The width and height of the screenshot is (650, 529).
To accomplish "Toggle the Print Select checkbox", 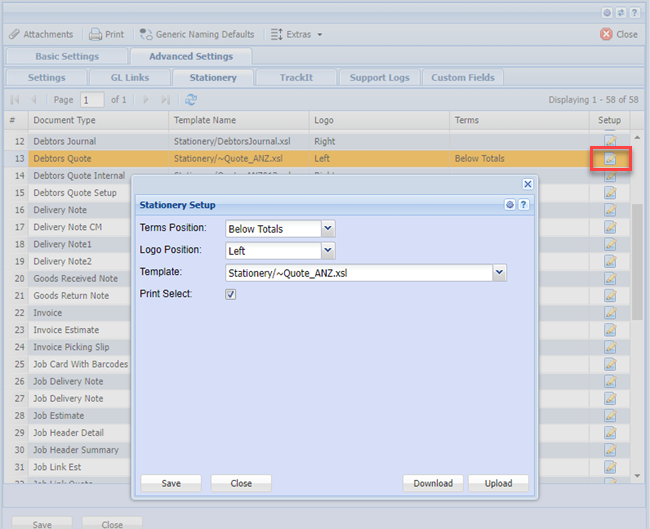I will 231,294.
